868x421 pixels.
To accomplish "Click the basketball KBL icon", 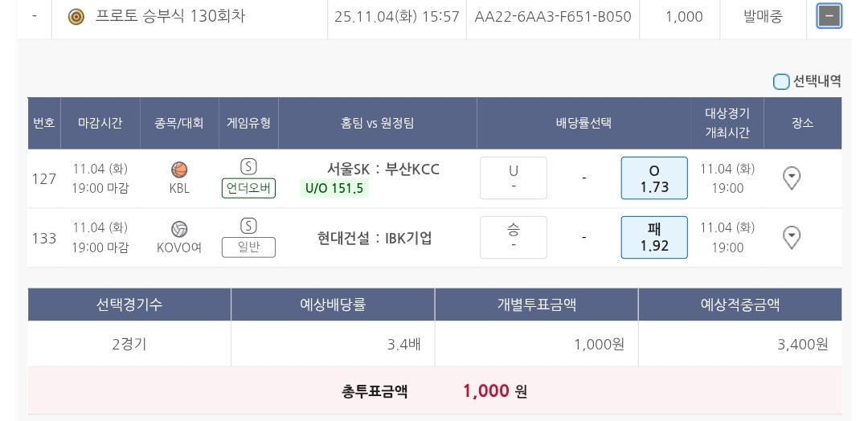I will tap(179, 170).
